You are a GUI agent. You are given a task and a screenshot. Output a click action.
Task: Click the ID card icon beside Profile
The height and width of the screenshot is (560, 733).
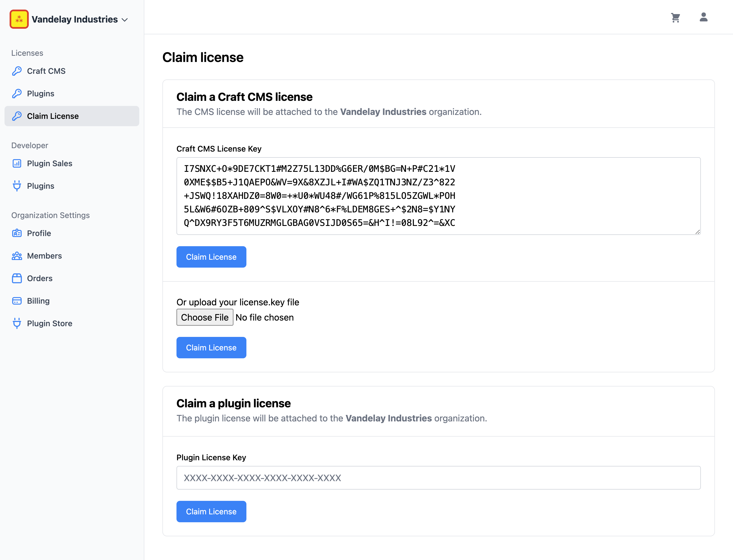tap(17, 233)
